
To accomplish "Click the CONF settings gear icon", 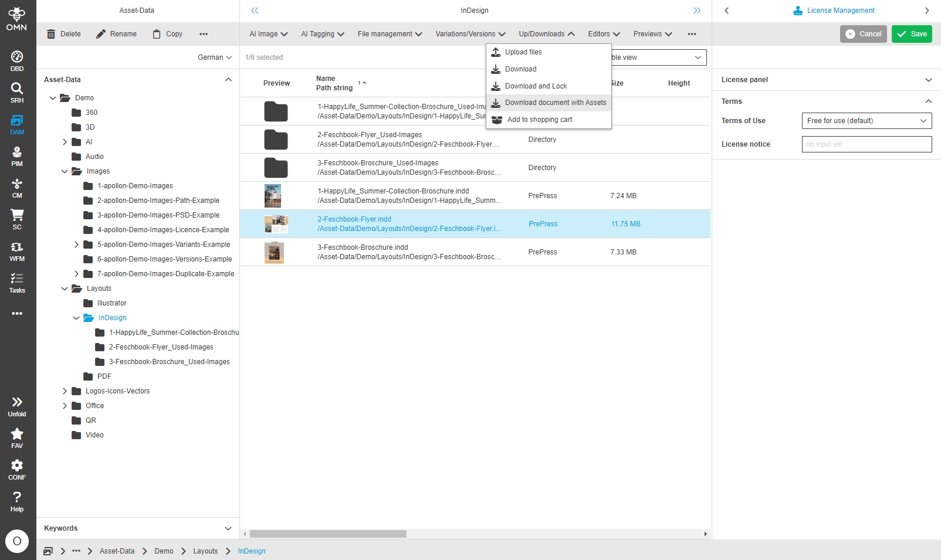I will click(17, 469).
